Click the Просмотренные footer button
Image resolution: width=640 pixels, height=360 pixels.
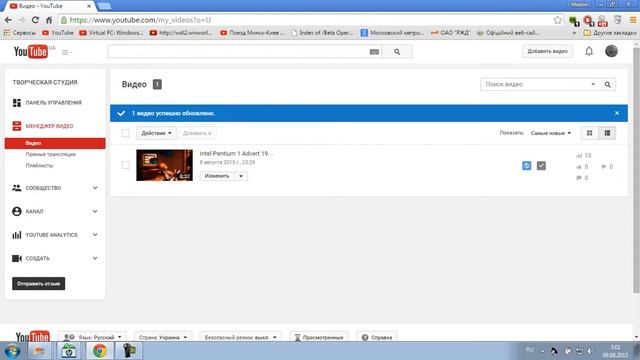(319, 337)
